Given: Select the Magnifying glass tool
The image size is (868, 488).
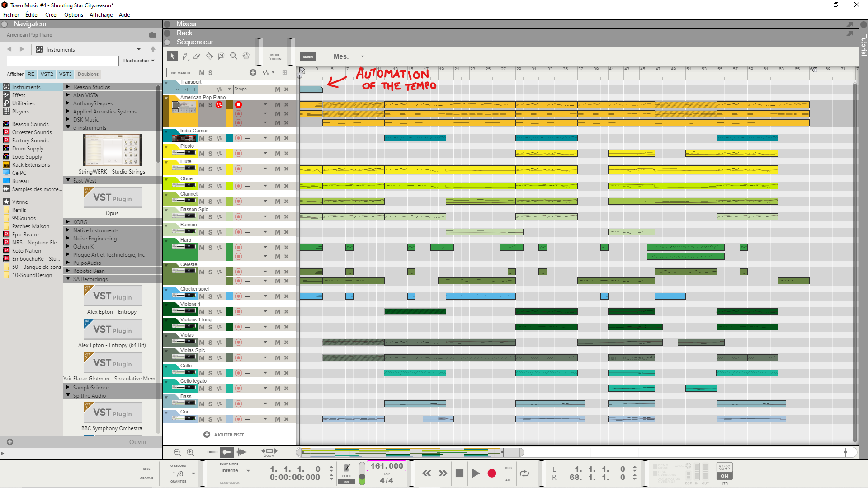Looking at the screenshot, I should (234, 56).
